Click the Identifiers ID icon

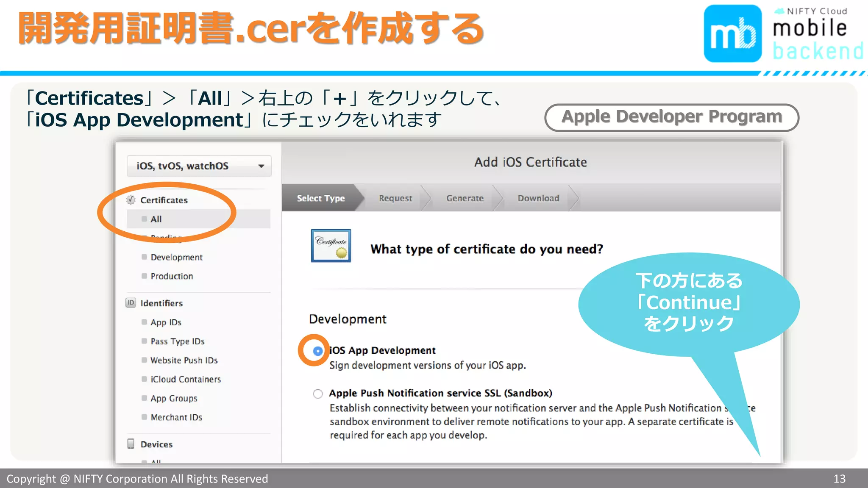(x=131, y=303)
